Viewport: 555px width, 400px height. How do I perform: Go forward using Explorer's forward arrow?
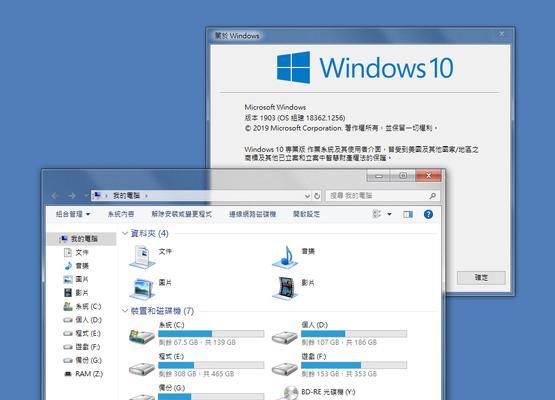71,196
